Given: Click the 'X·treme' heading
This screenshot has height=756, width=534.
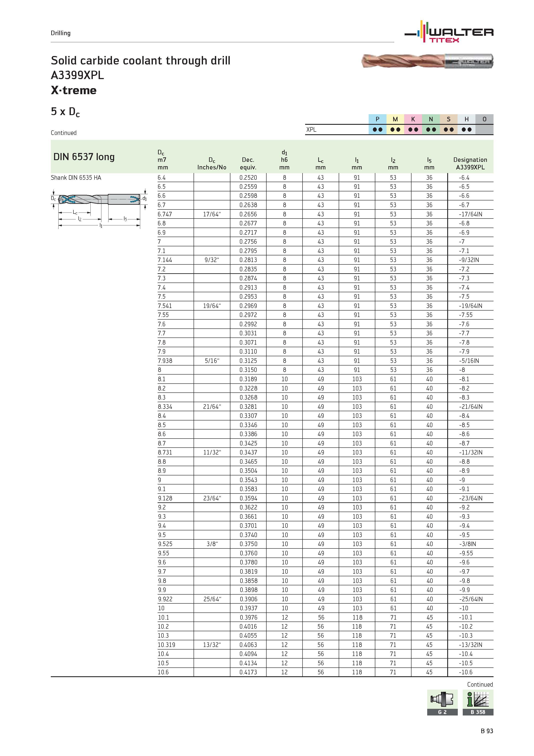Looking at the screenshot, I should [74, 90].
